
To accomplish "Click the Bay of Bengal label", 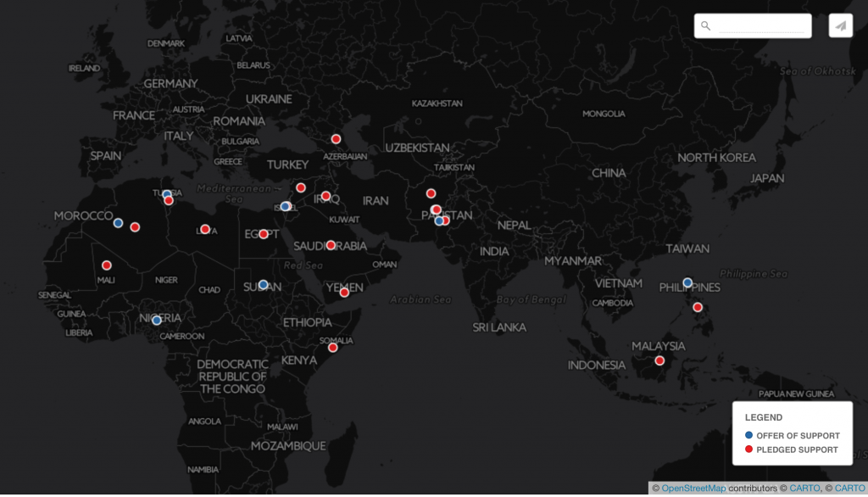I will [x=531, y=299].
